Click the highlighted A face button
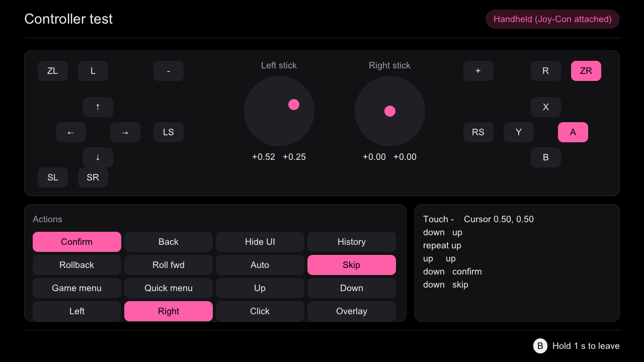644x362 pixels. point(573,132)
